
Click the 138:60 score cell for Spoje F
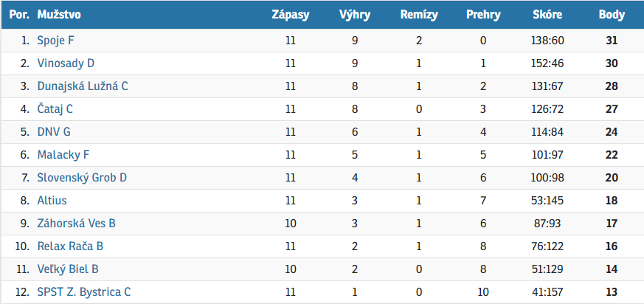pyautogui.click(x=547, y=41)
